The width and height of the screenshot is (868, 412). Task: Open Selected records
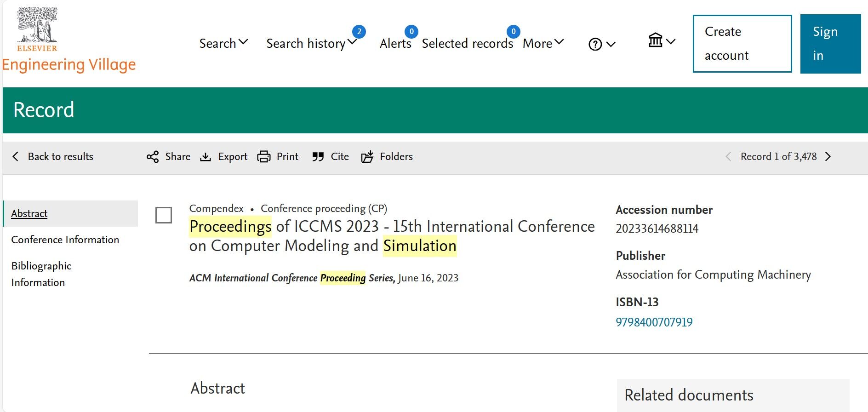tap(468, 43)
